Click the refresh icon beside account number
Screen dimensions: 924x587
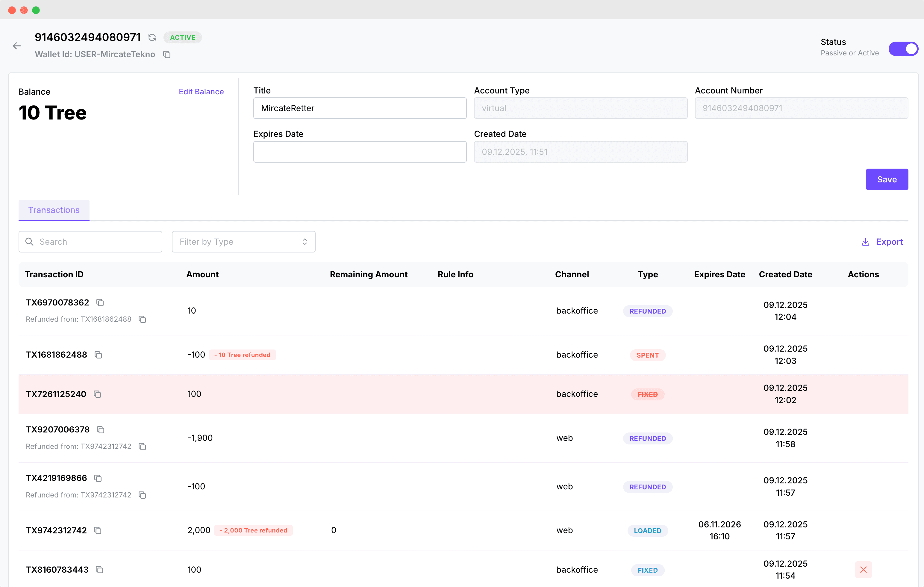pyautogui.click(x=152, y=37)
